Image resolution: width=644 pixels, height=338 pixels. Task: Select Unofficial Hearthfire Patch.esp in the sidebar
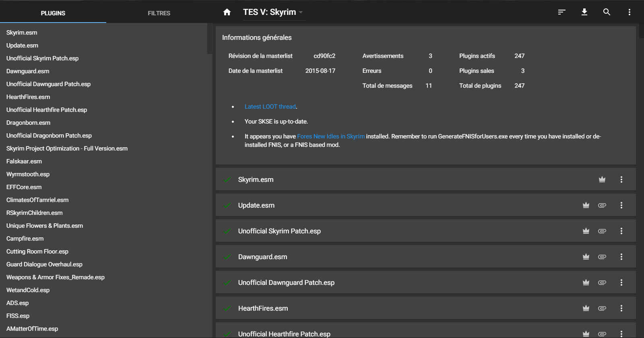click(x=47, y=110)
